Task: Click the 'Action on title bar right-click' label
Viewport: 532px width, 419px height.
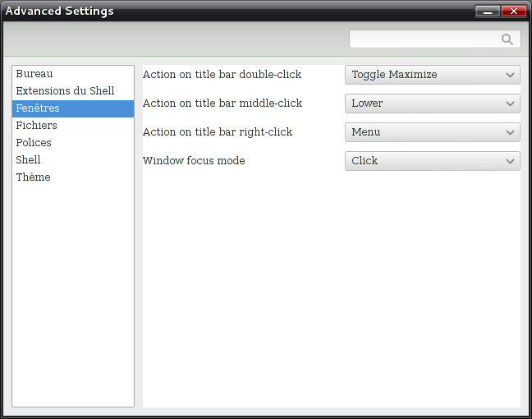Action: tap(218, 132)
